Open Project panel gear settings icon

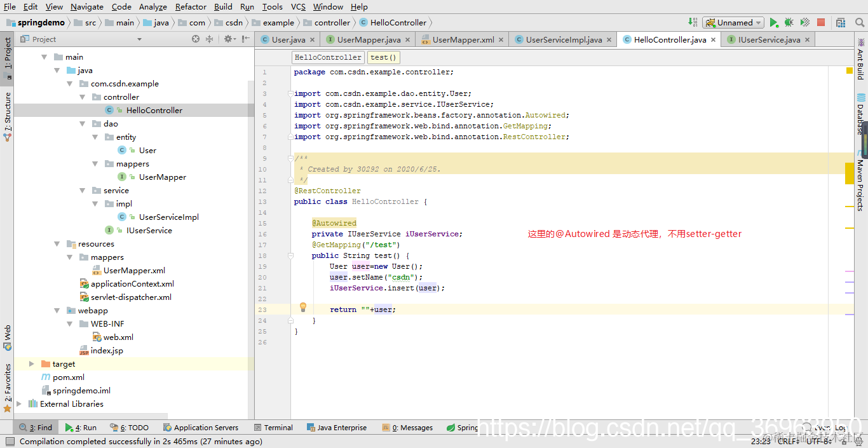[x=229, y=39]
